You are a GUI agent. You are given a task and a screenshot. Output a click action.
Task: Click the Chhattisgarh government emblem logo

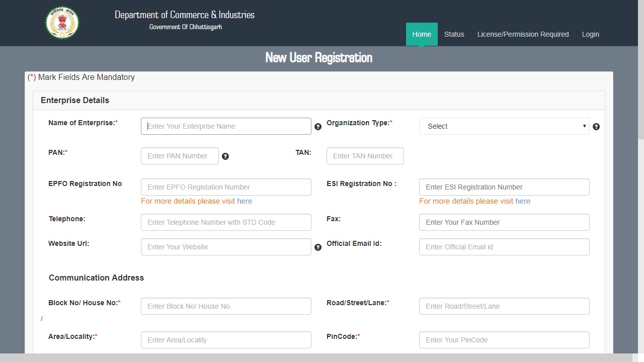click(62, 22)
